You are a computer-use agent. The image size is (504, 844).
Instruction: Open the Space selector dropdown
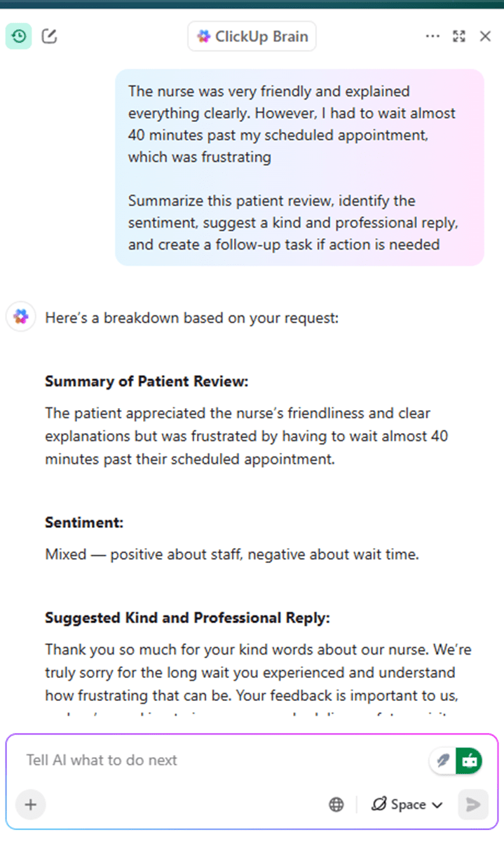(407, 804)
